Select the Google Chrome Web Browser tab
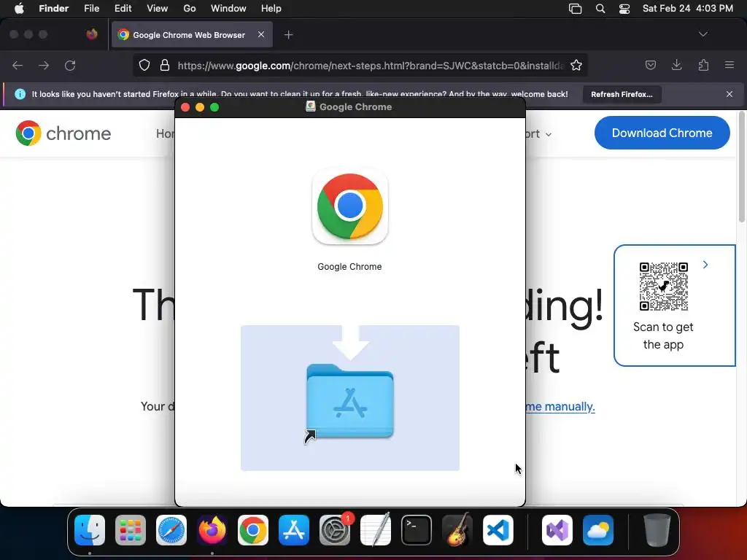747x560 pixels. coord(192,34)
